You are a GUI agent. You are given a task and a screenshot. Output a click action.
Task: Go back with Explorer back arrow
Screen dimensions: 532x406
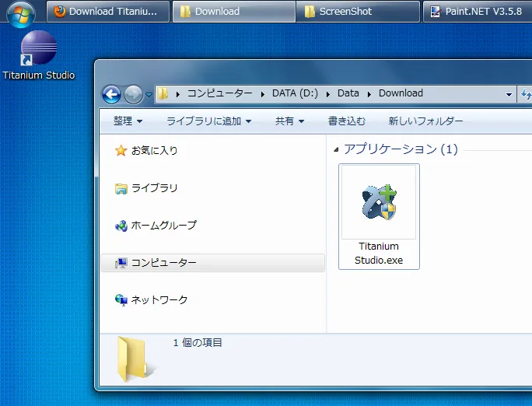111,94
